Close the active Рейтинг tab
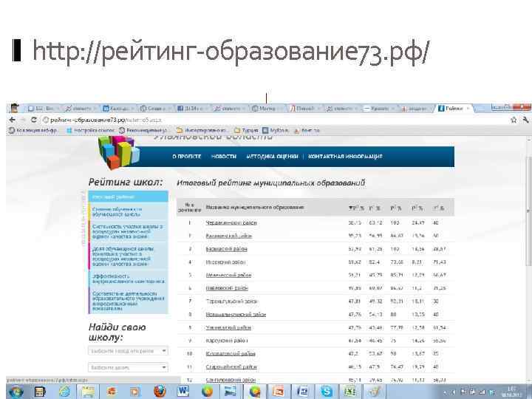The image size is (532, 399). (468, 109)
